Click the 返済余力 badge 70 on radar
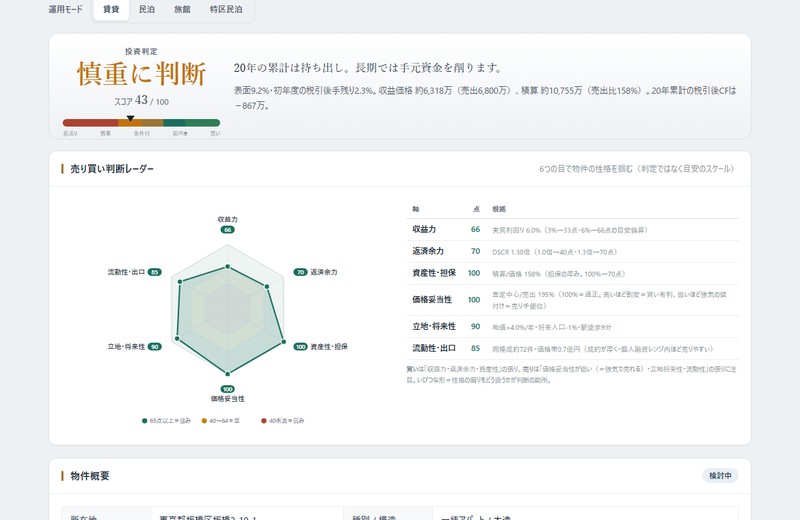 [x=301, y=272]
